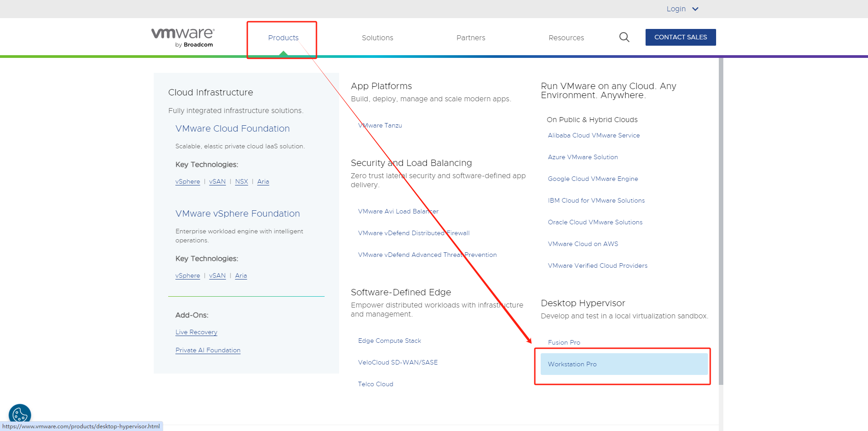Open Oracle Cloud VMware Solutions link
868x431 pixels.
(x=595, y=222)
